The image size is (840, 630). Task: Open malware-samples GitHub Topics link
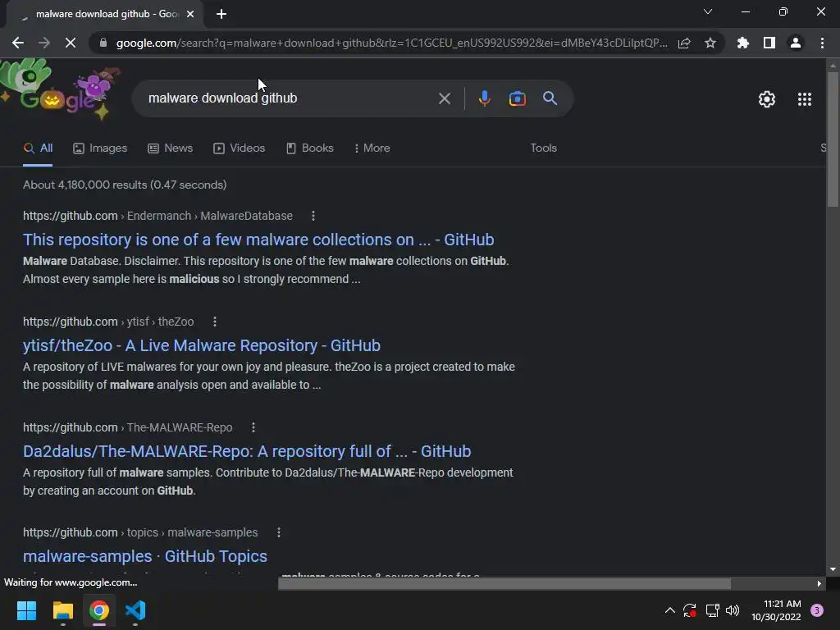144,557
